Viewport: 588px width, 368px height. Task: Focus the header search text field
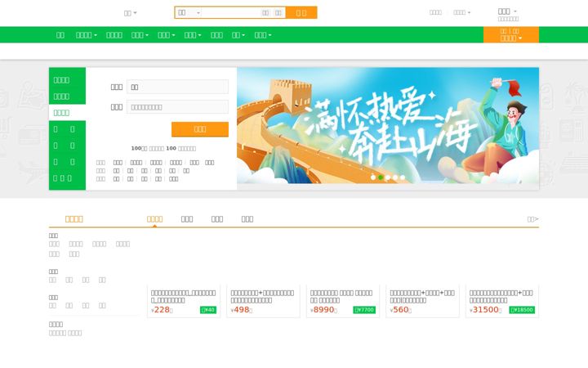click(230, 13)
